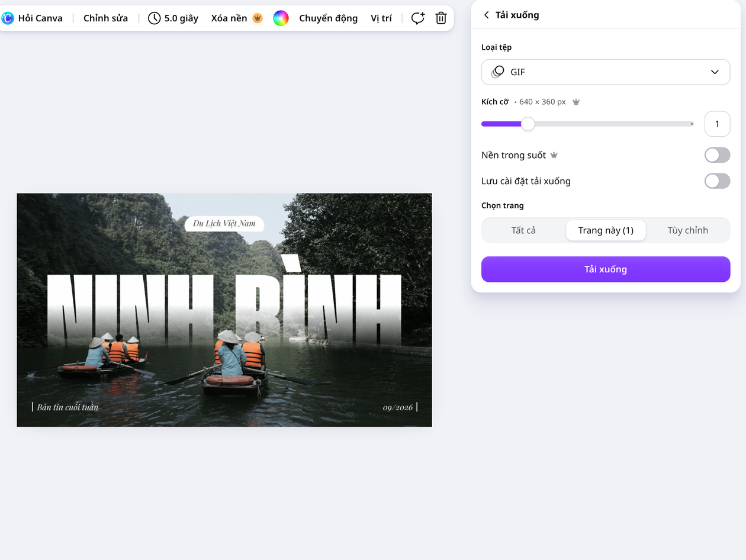Viewport: 746px width, 560px height.
Task: Expand the Loại tệp GIF dropdown
Action: [x=606, y=72]
